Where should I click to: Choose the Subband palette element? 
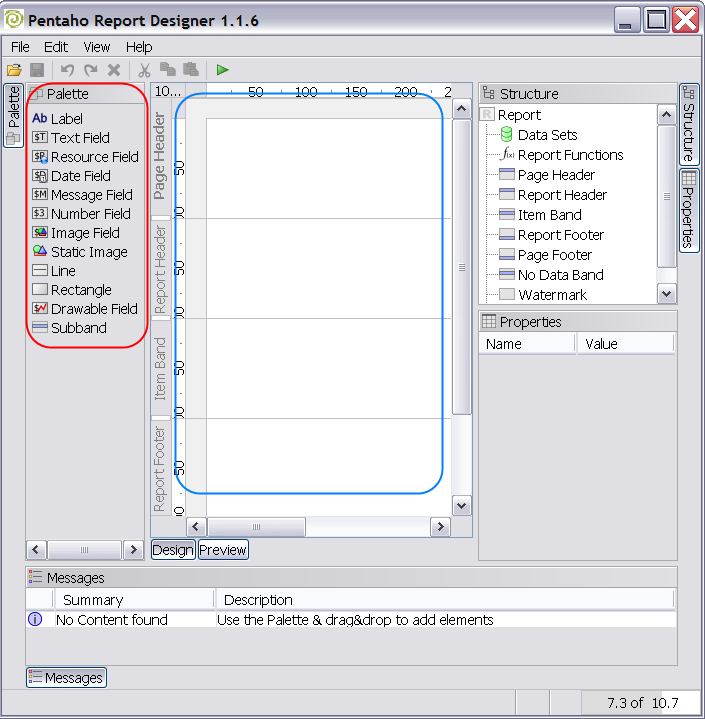pyautogui.click(x=78, y=328)
